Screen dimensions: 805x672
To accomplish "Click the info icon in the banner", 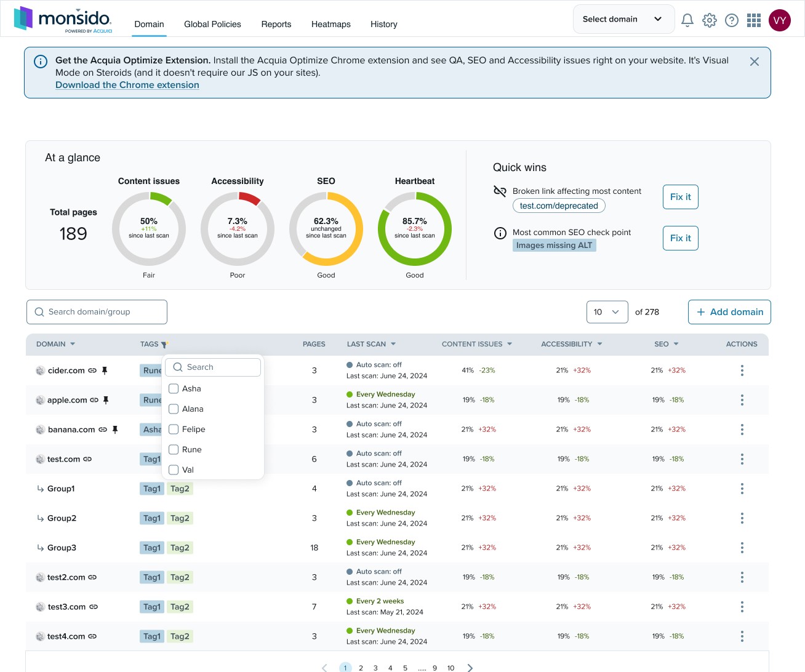I will (41, 62).
